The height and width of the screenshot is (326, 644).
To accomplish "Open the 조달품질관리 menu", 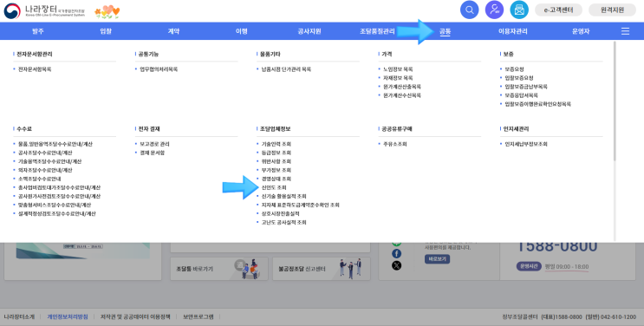I will tap(377, 31).
